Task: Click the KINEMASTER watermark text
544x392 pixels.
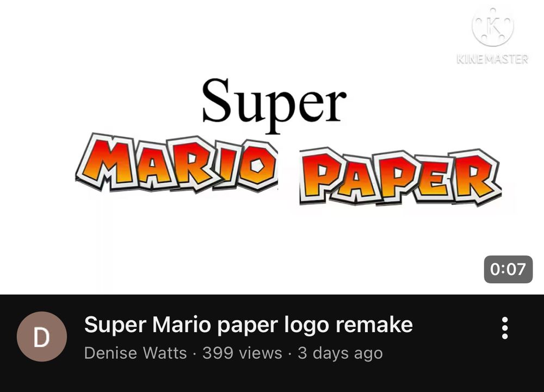Action: 493,59
